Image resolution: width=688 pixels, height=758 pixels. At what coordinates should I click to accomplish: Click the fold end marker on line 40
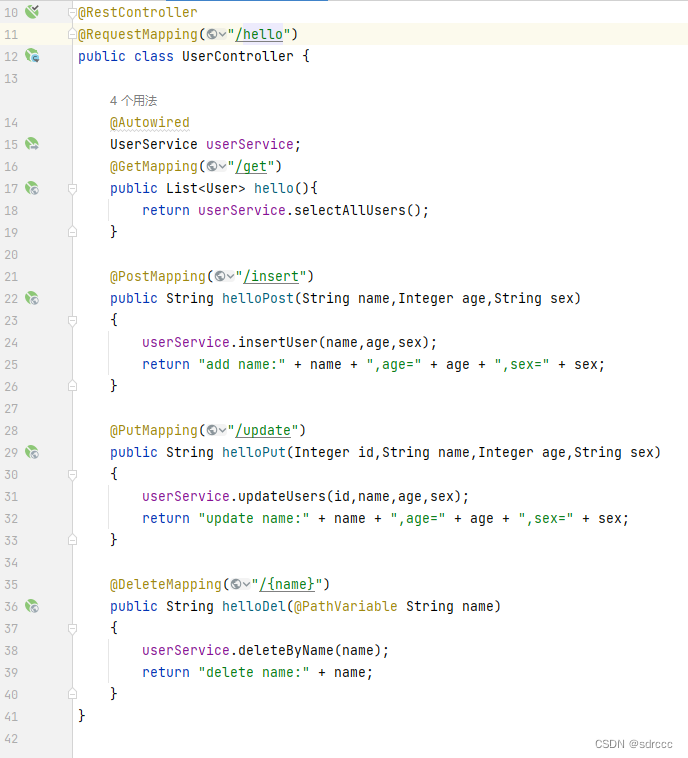pos(72,694)
